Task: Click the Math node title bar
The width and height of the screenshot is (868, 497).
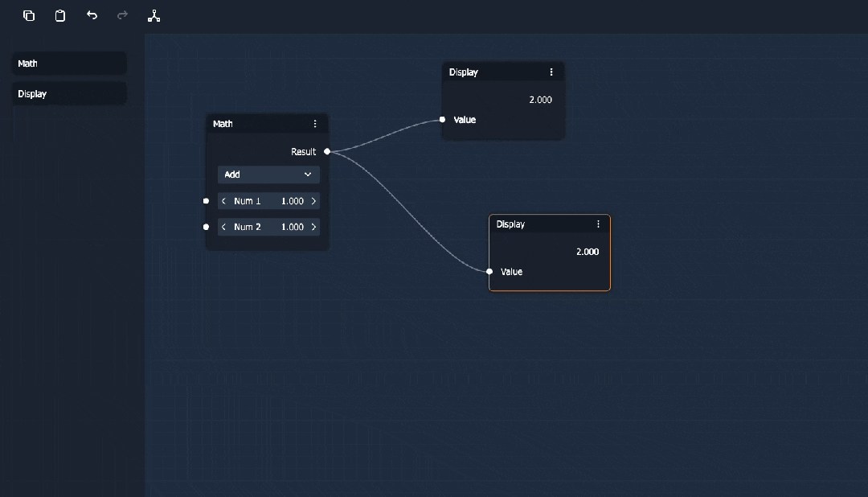Action: [x=267, y=124]
